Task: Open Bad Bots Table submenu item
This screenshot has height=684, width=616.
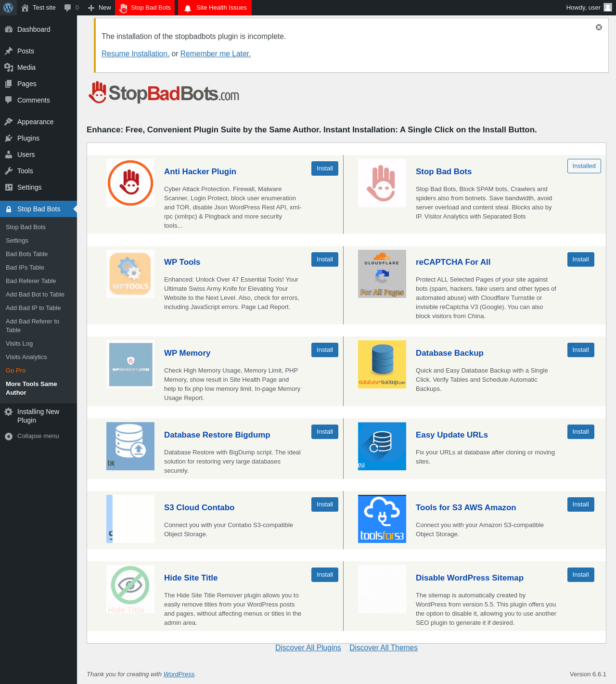Action: [26, 254]
